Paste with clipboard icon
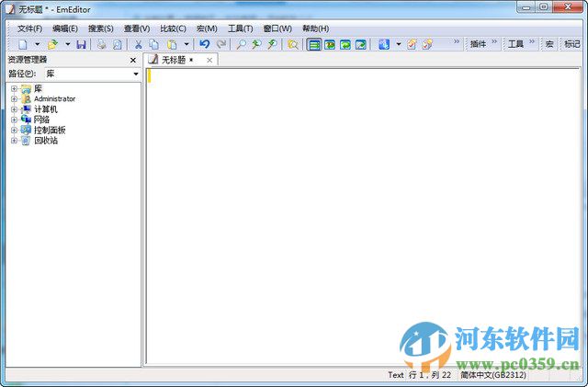Viewport: 588px width, 387px height. click(172, 44)
